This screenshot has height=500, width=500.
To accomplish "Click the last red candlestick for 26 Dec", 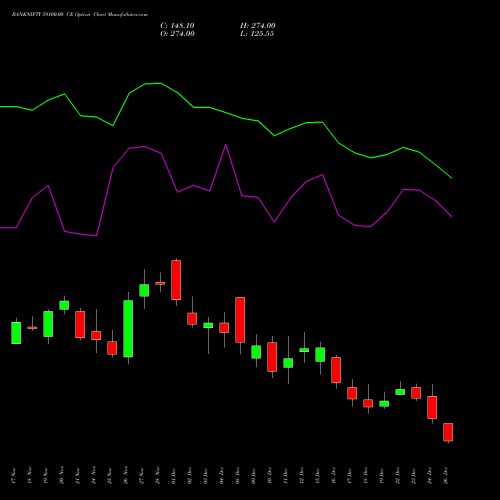I will pyautogui.click(x=448, y=432).
